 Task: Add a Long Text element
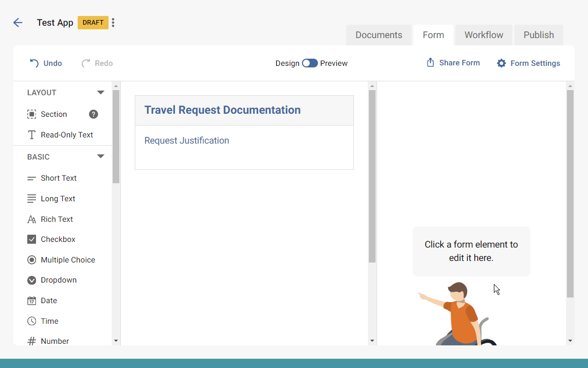(x=57, y=198)
